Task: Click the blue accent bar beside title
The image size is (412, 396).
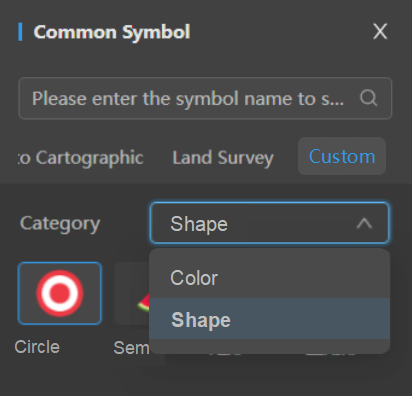Action: 20,32
